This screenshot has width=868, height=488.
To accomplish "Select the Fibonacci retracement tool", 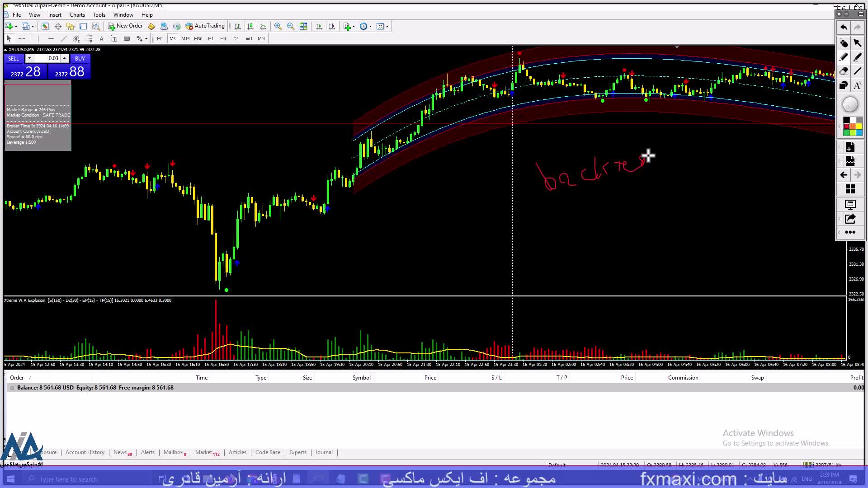I will 89,39.
